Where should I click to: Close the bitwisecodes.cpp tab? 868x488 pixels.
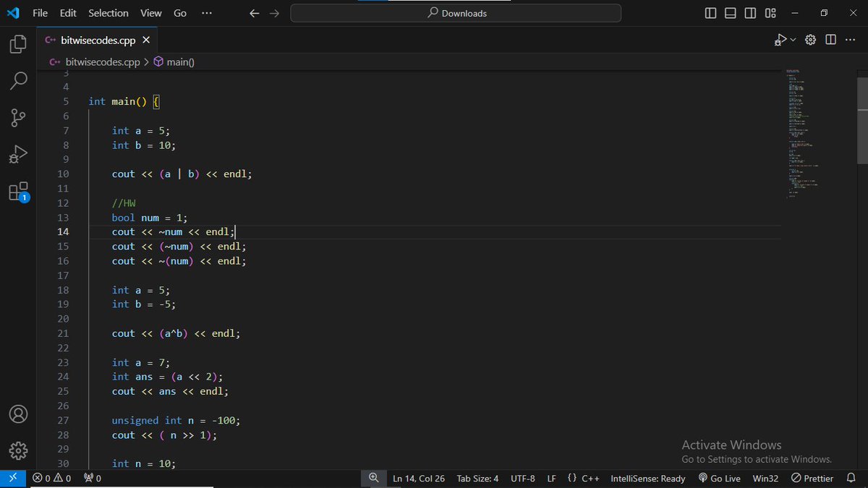145,40
